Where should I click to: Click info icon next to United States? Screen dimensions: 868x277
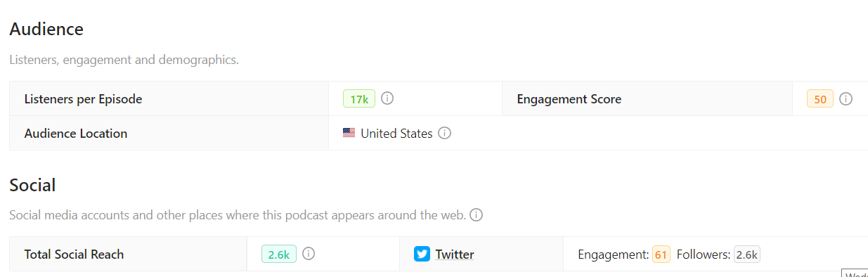point(444,133)
